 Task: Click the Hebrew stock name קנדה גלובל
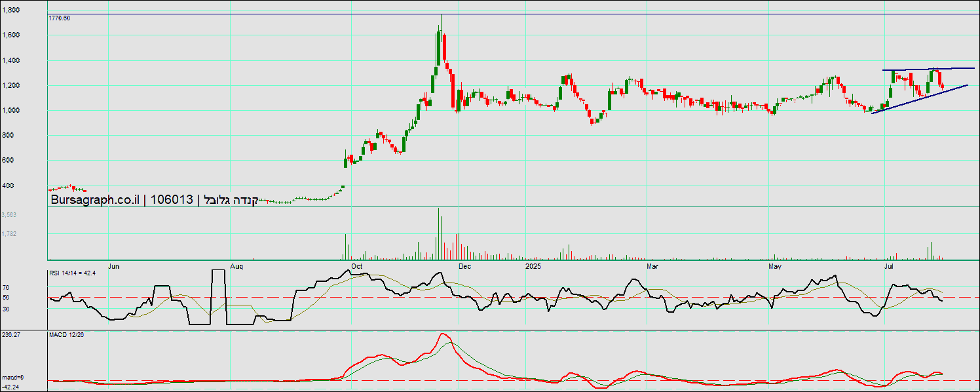click(x=232, y=200)
